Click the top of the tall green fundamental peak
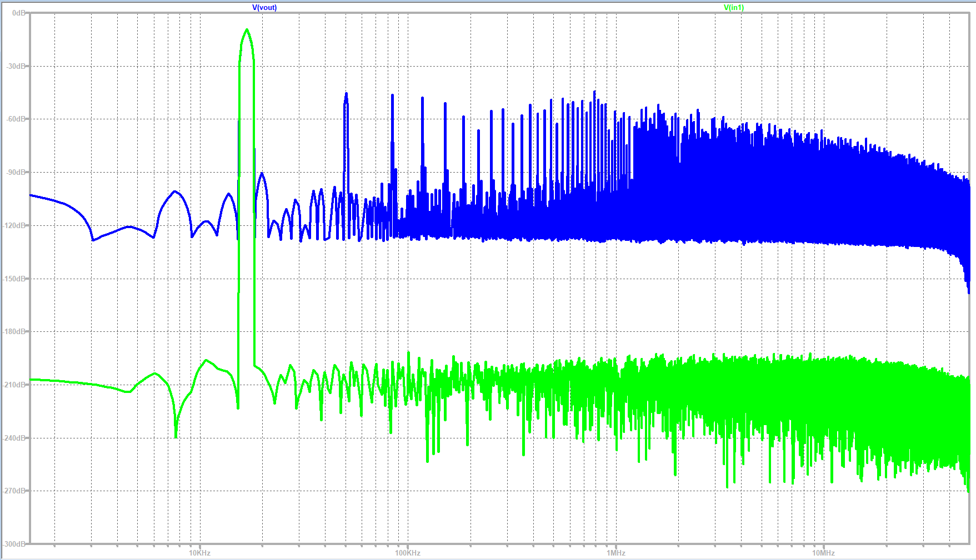 [247, 31]
